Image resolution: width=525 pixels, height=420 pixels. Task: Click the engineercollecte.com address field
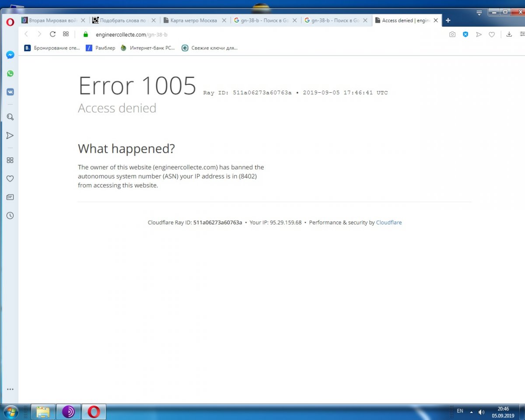click(x=262, y=34)
